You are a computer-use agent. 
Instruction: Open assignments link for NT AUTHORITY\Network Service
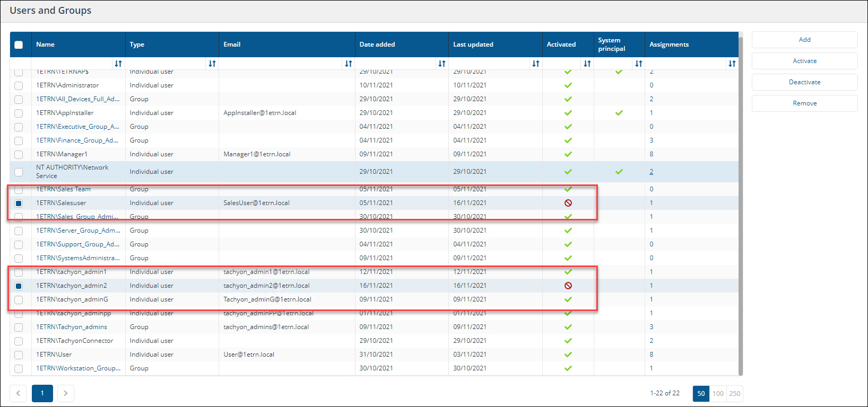tap(652, 172)
